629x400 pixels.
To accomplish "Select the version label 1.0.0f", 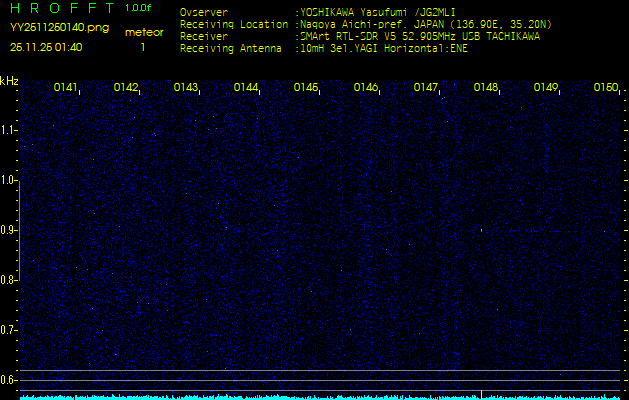I will click(x=138, y=8).
